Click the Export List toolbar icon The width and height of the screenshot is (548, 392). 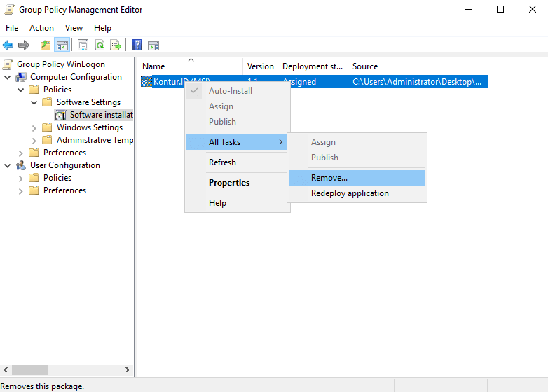coord(116,45)
